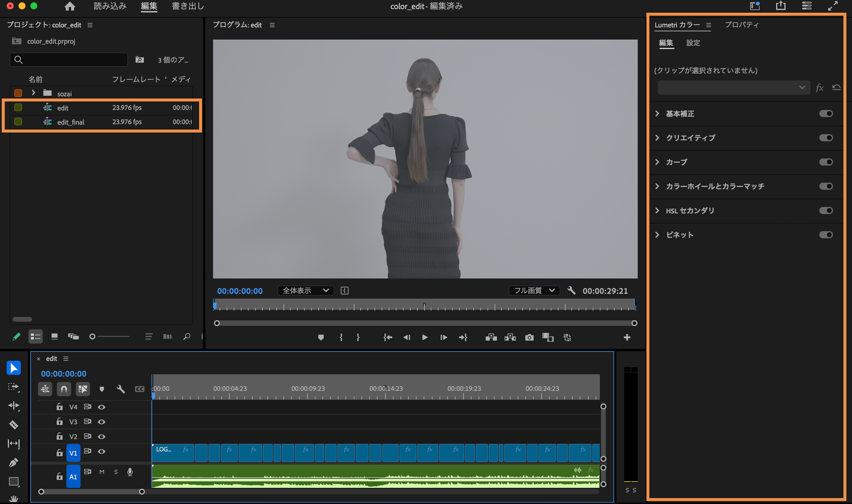Click the Export Frame camera icon
This screenshot has width=852, height=504.
[529, 337]
